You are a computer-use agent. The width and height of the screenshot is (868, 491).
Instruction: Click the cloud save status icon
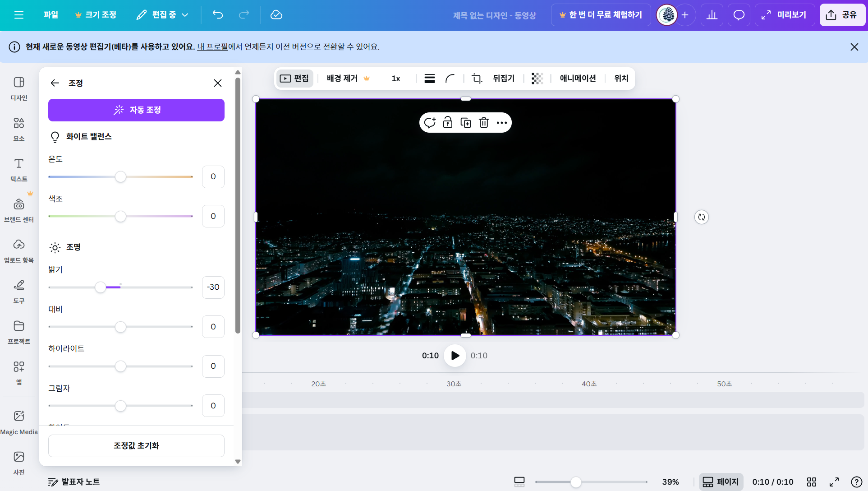pos(276,15)
